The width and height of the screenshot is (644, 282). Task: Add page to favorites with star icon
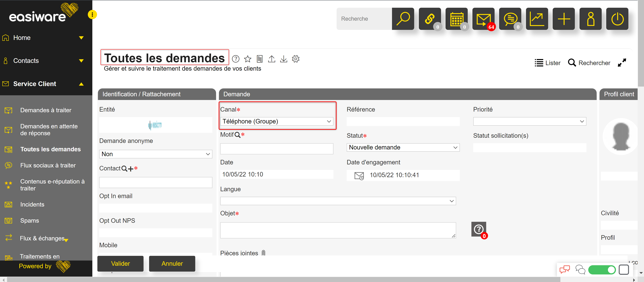pos(247,59)
